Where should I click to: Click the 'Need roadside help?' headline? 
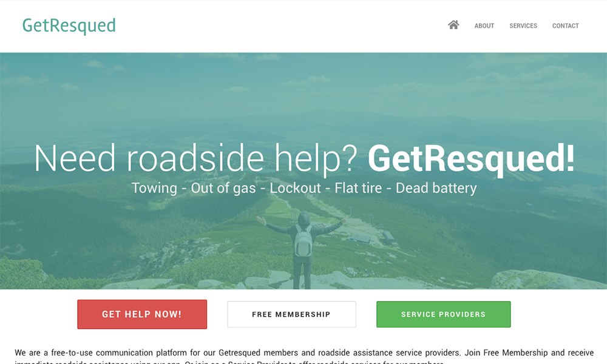click(195, 158)
